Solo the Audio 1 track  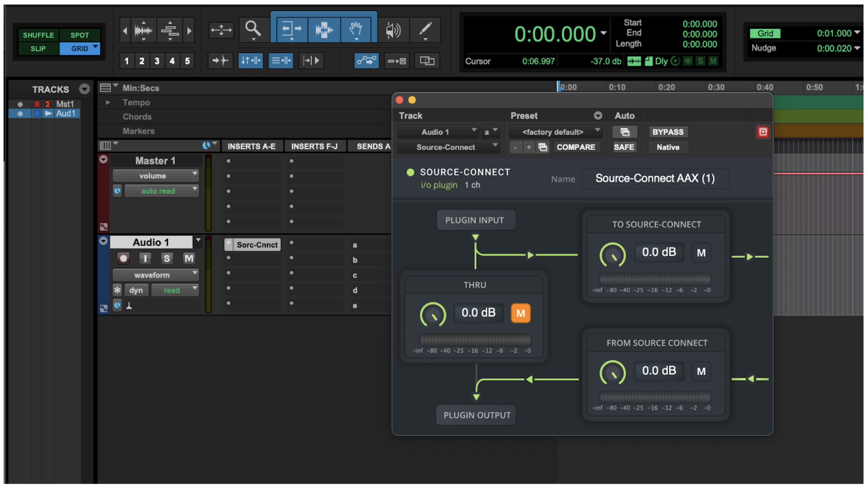167,258
